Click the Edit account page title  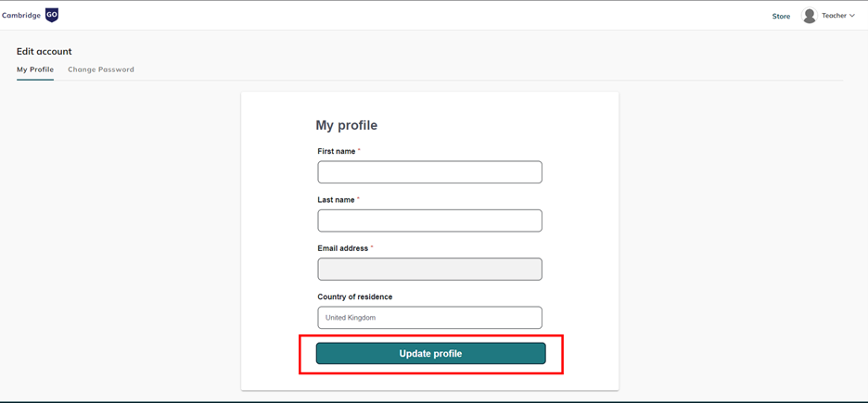(x=44, y=51)
